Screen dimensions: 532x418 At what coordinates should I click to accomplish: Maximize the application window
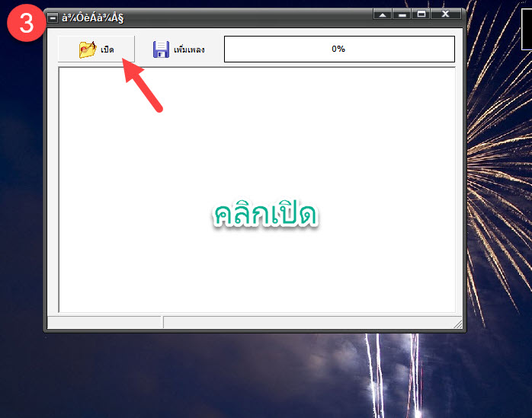(x=421, y=14)
